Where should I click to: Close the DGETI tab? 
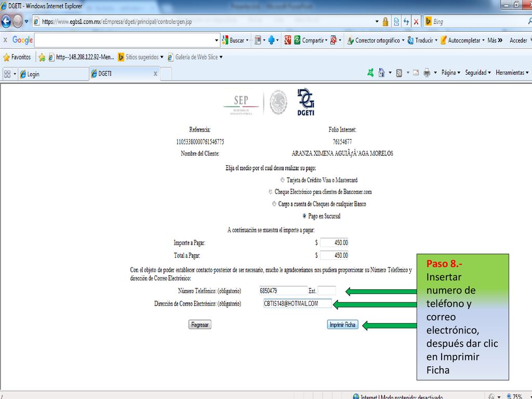pos(155,74)
